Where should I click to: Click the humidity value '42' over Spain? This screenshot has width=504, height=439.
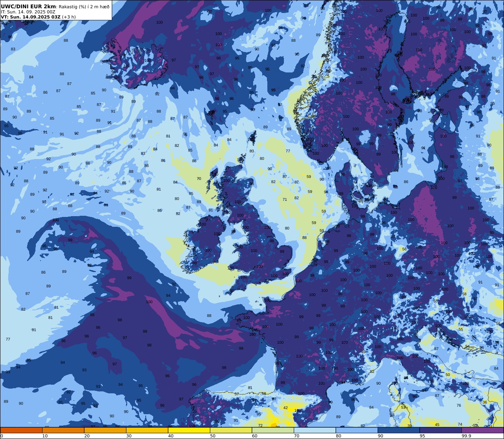pyautogui.click(x=285, y=408)
